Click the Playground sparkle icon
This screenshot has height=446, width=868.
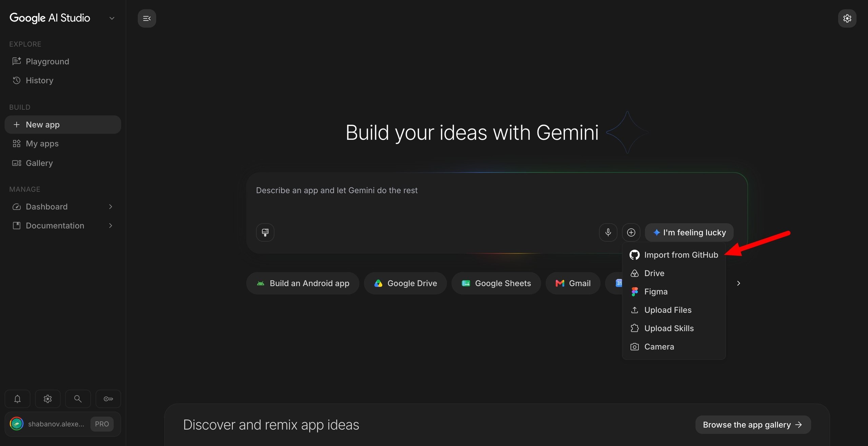click(x=17, y=61)
